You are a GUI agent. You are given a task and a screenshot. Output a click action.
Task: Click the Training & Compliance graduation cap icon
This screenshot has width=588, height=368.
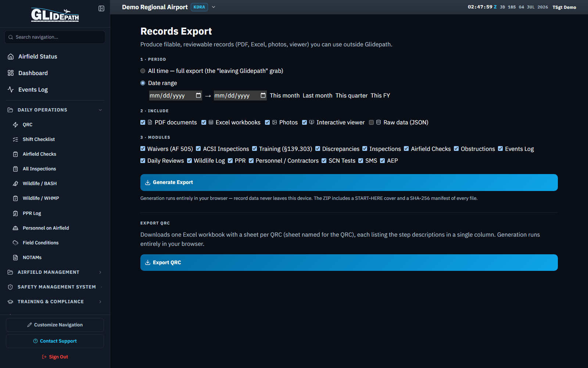pos(10,302)
